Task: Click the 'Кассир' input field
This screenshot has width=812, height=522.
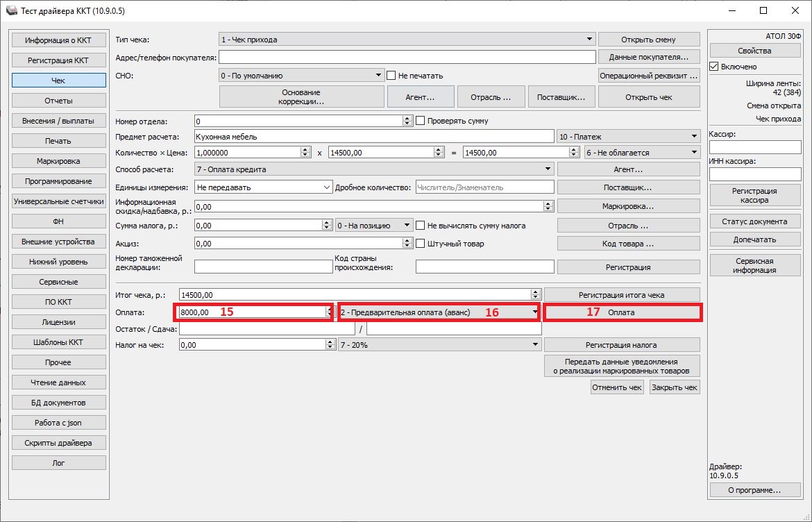Action: (x=754, y=147)
